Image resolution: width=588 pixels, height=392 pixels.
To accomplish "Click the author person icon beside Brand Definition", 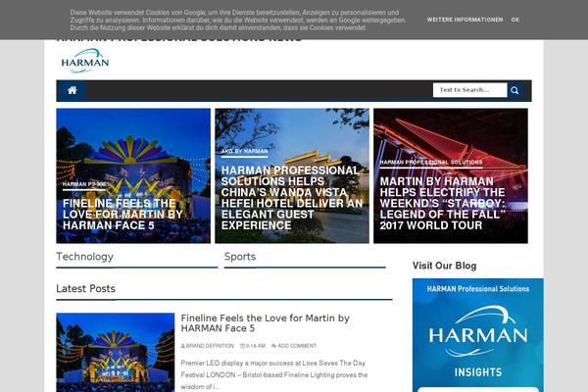I will click(183, 346).
